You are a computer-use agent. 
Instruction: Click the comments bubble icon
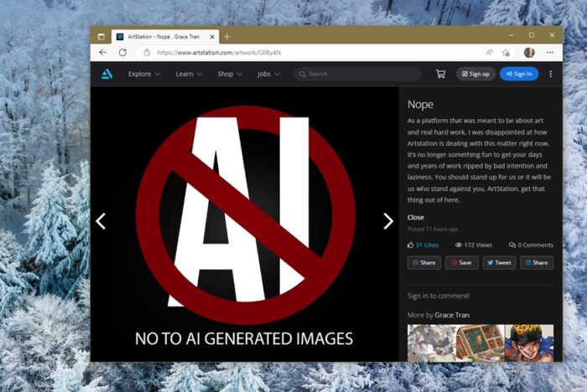point(512,245)
